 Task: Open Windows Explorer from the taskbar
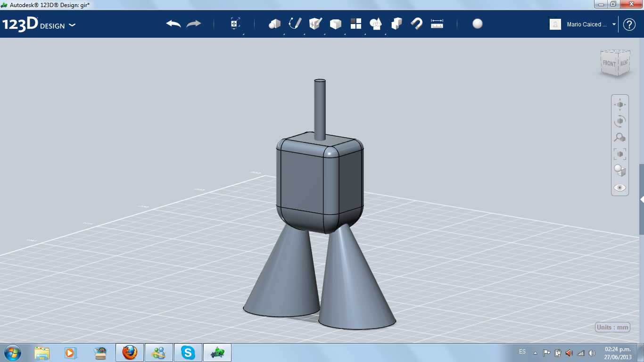42,353
